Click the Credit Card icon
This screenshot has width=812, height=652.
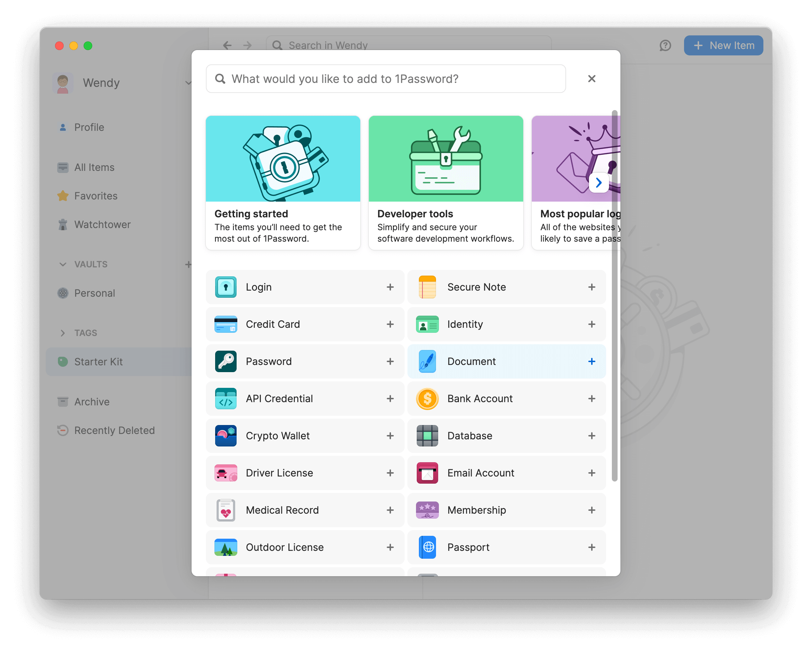(226, 324)
